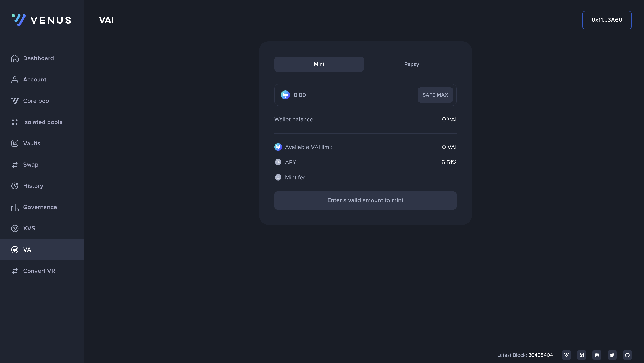This screenshot has height=363, width=644.
Task: Click the Governance bar chart icon
Action: 15,207
